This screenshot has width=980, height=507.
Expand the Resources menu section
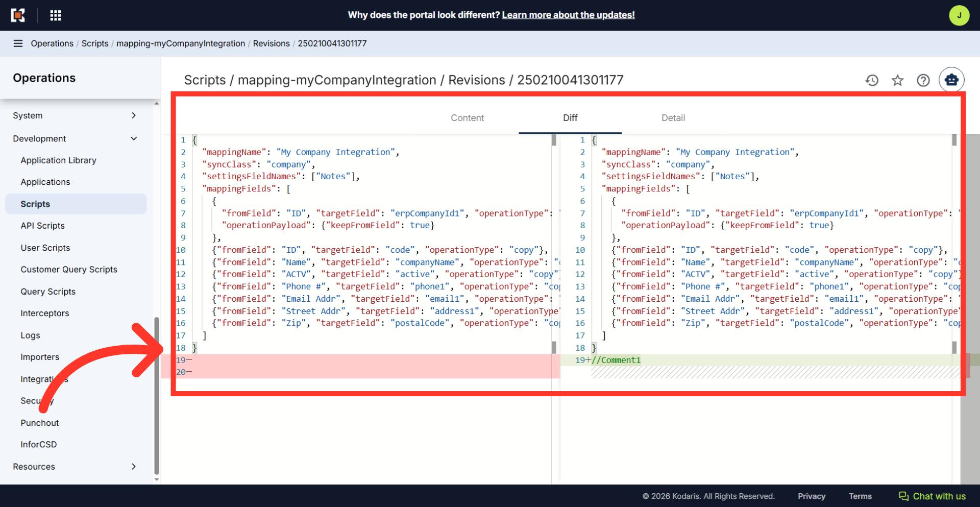coord(76,467)
